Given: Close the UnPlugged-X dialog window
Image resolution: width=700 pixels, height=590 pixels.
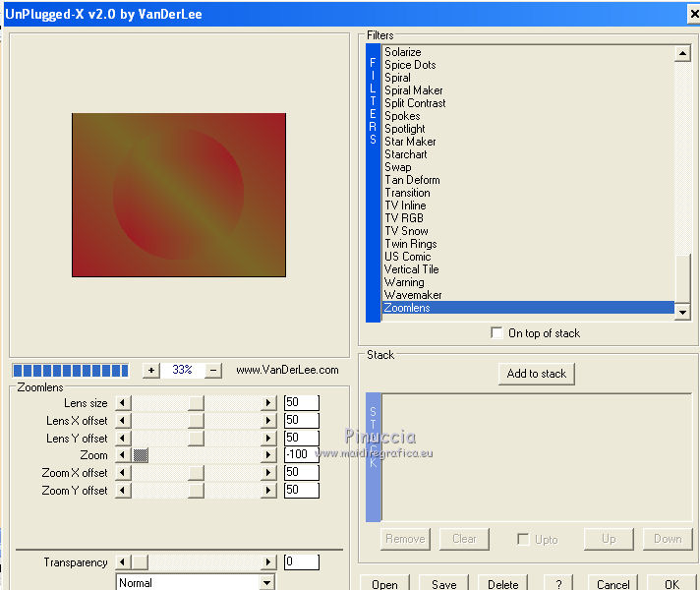Looking at the screenshot, I should (694, 15).
